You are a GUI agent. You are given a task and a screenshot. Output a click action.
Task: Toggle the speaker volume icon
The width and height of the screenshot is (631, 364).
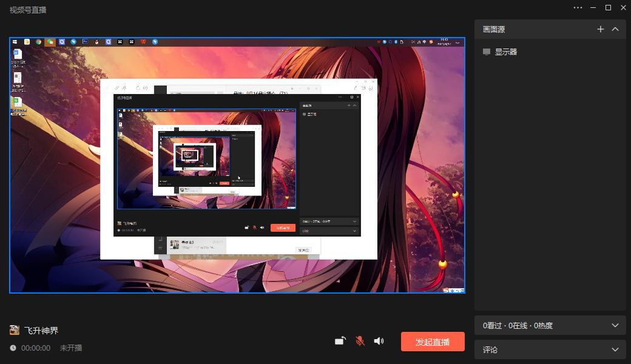point(379,341)
